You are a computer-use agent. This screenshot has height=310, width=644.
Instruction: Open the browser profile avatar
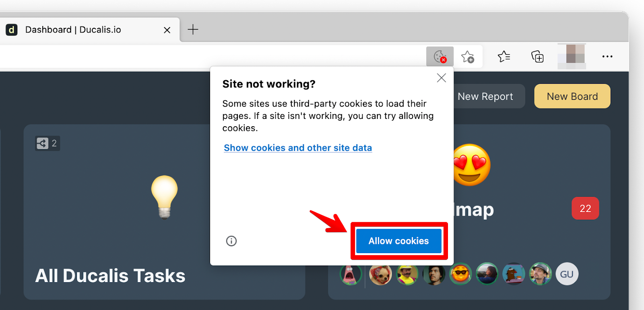pyautogui.click(x=572, y=56)
